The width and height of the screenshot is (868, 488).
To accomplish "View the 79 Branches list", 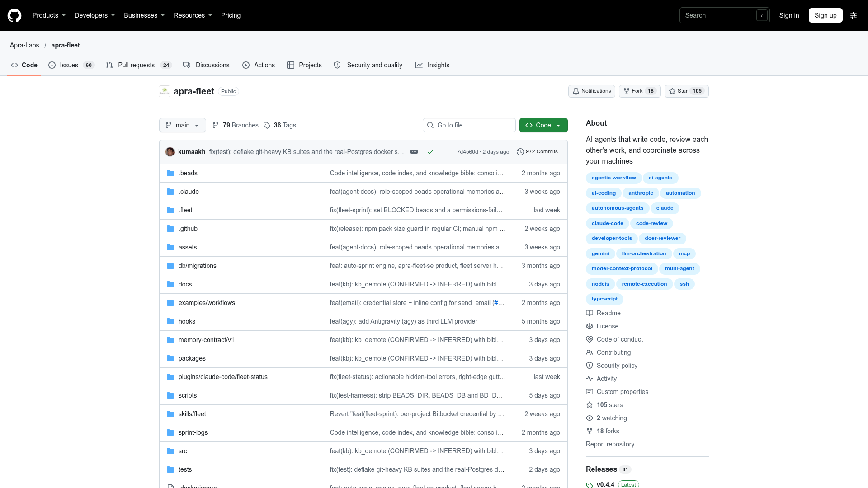I will (236, 125).
